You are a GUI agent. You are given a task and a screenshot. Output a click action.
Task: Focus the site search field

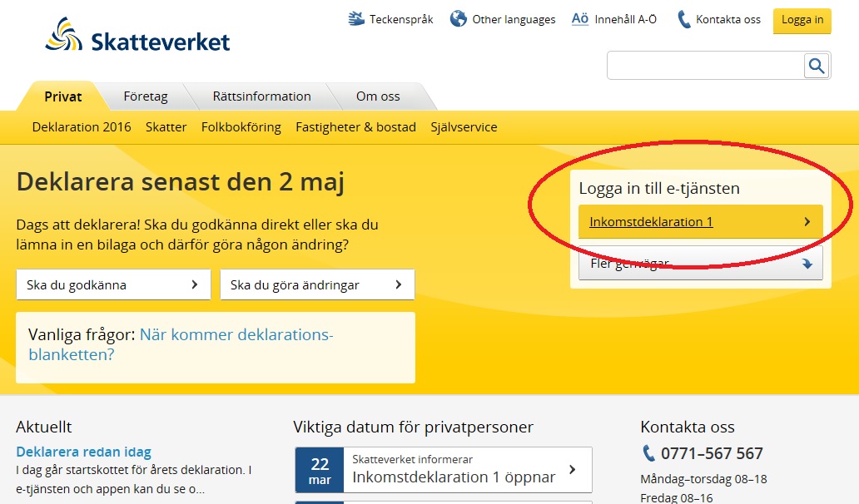705,66
